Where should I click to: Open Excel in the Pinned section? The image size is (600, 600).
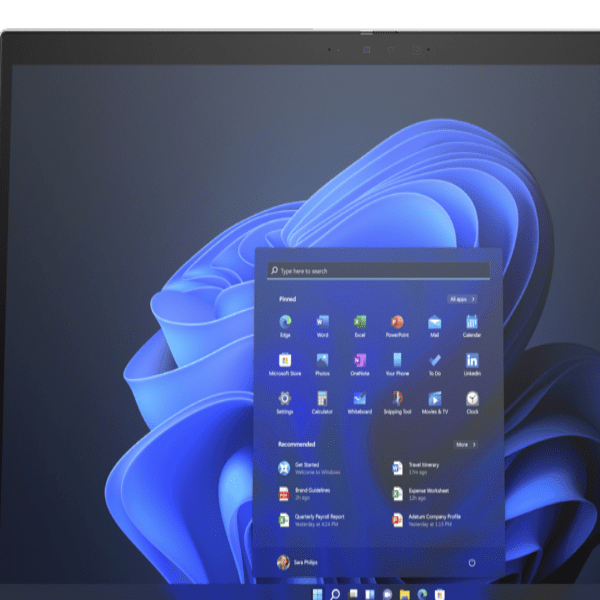[x=360, y=326]
